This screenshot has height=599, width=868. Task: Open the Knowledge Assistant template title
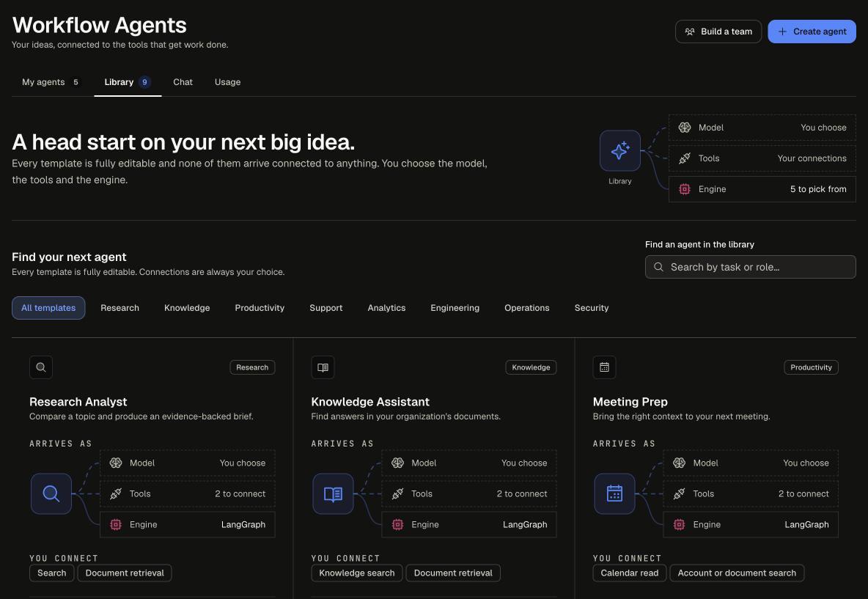click(370, 402)
